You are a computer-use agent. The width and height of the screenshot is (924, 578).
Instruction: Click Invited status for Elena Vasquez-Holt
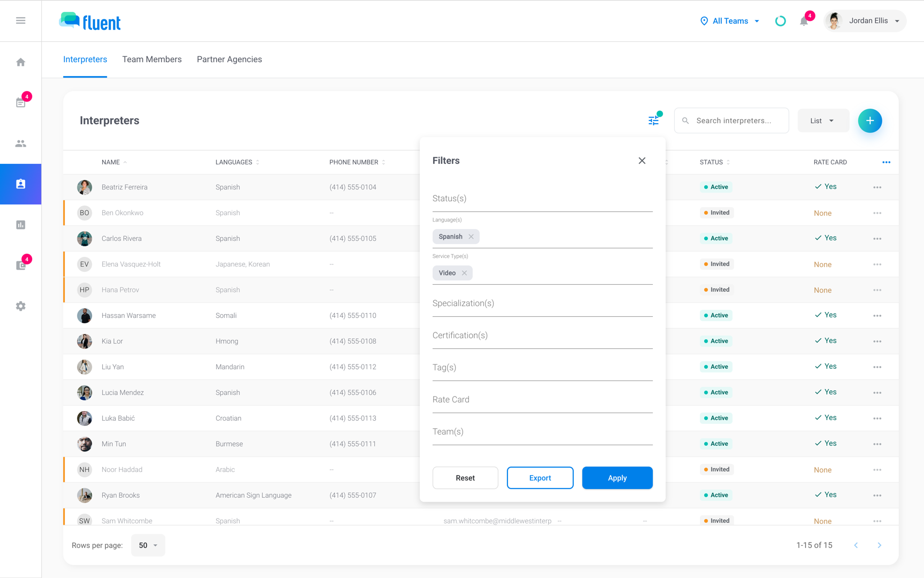pyautogui.click(x=716, y=264)
